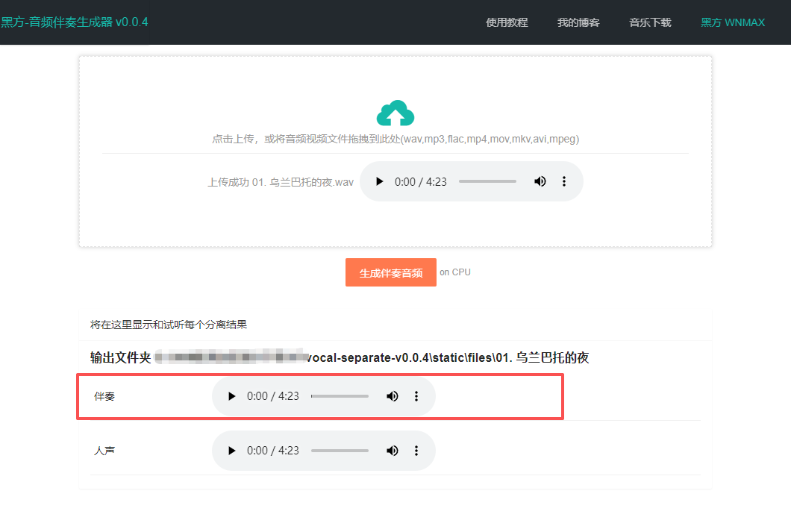Mute the 人声 track speaker icon

tap(393, 451)
